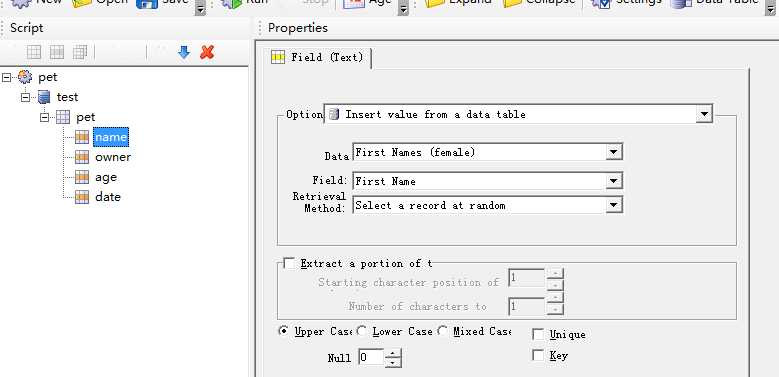Click the field icon beside owner
The height and width of the screenshot is (377, 779).
82,157
